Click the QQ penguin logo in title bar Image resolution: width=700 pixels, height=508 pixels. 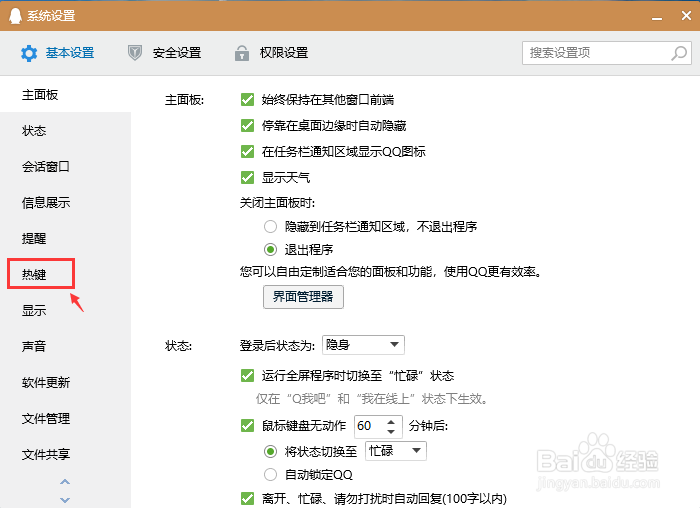coord(15,16)
